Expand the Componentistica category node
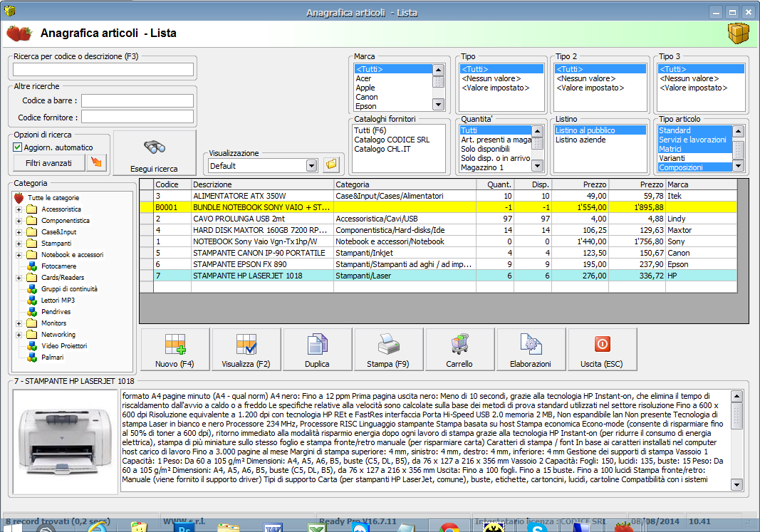The height and width of the screenshot is (532, 760). (x=19, y=221)
